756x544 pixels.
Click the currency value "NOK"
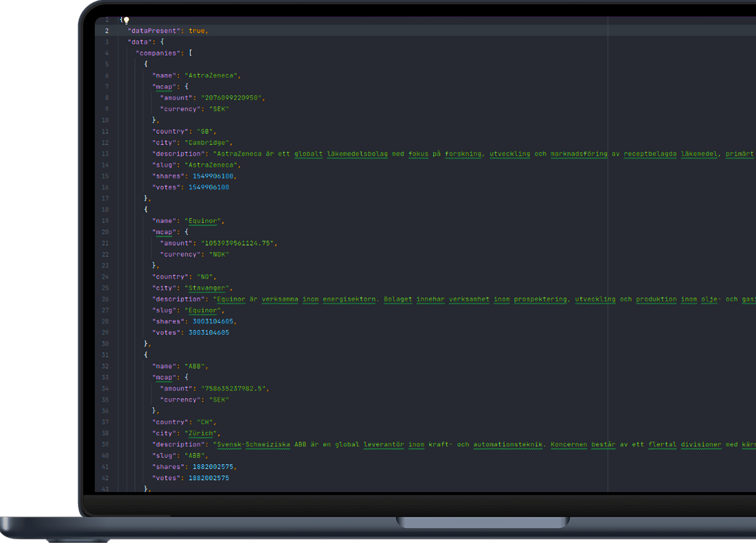pyautogui.click(x=219, y=255)
